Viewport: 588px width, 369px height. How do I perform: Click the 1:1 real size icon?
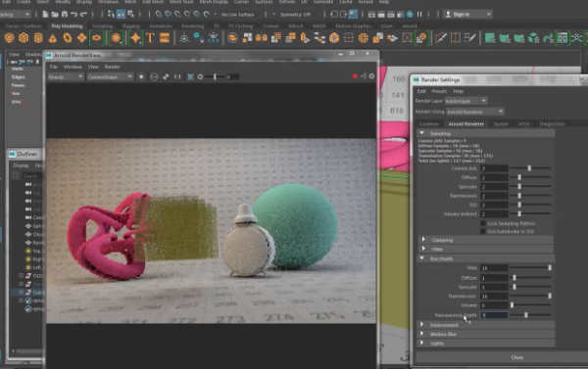177,76
